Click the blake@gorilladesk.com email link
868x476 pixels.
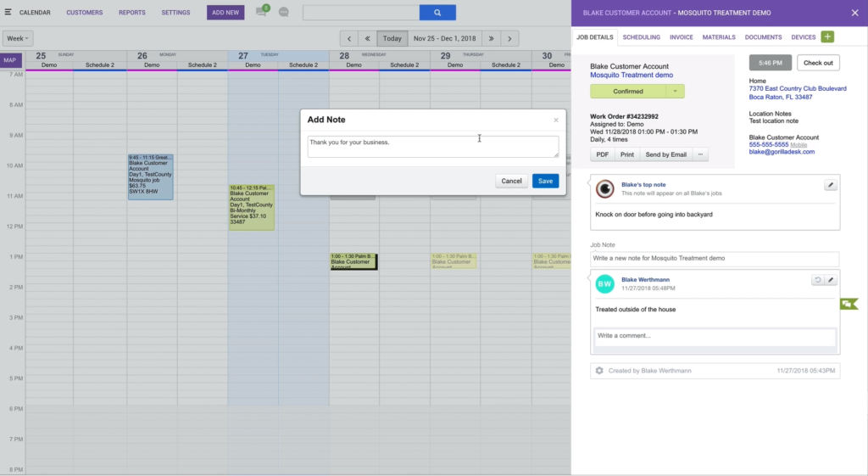pyautogui.click(x=782, y=152)
